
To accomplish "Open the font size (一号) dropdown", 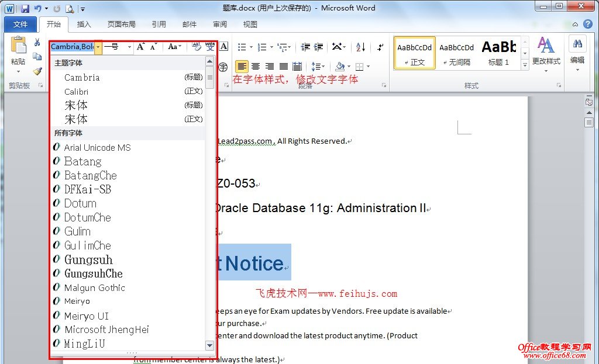I will click(129, 47).
